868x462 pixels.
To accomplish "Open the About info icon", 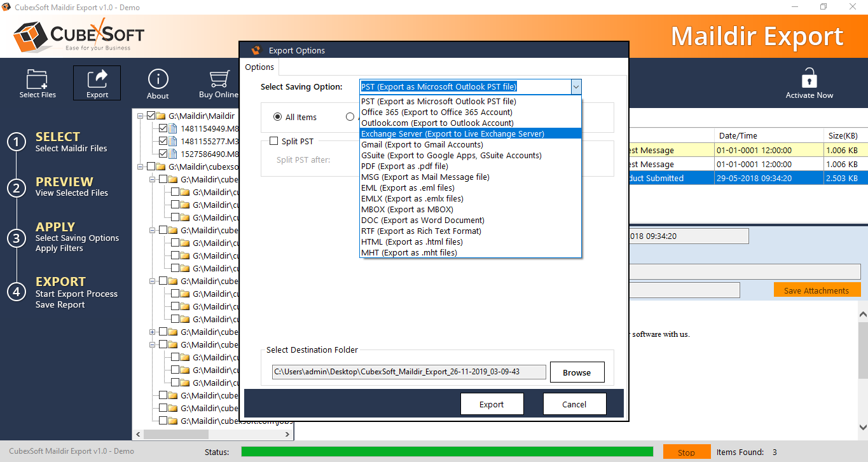I will [158, 79].
